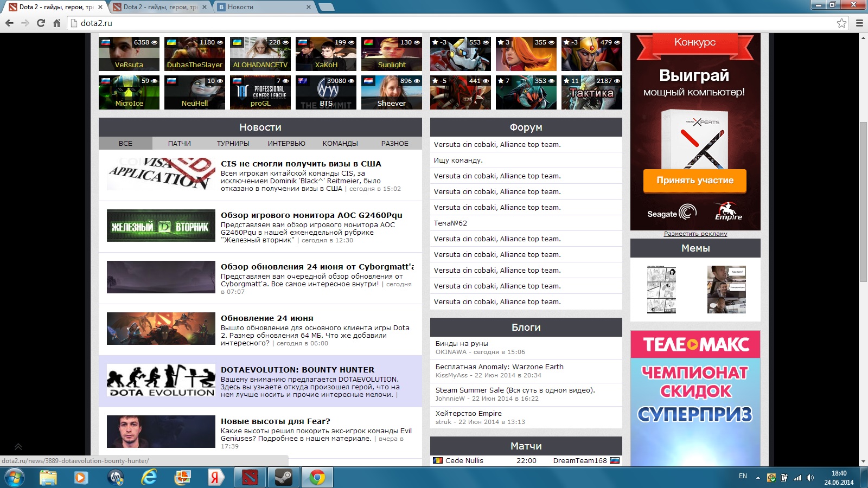868x488 pixels.
Task: Select the ТУРНИРЫ news filter tab
Action: 233,144
